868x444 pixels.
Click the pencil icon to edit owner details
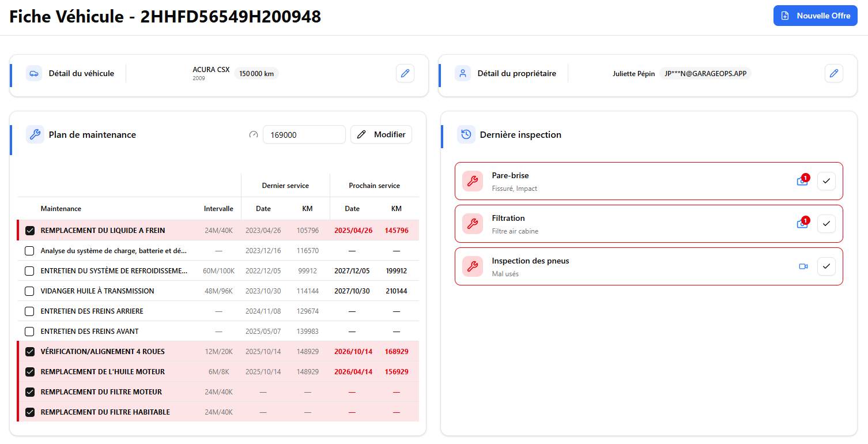tap(833, 73)
